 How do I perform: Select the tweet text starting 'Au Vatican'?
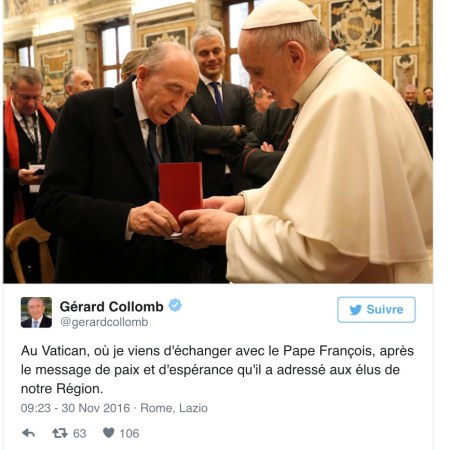coord(217,370)
